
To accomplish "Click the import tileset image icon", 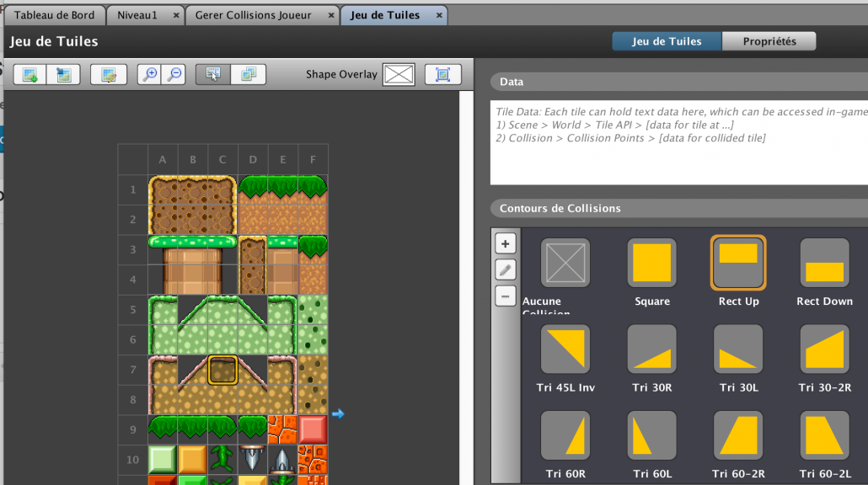I will tap(63, 74).
